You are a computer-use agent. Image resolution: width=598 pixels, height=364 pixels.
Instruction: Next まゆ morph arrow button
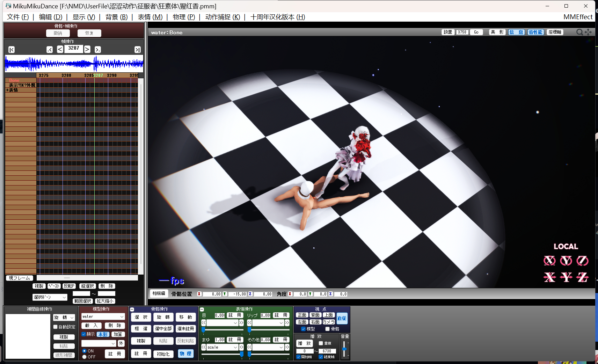point(241,347)
